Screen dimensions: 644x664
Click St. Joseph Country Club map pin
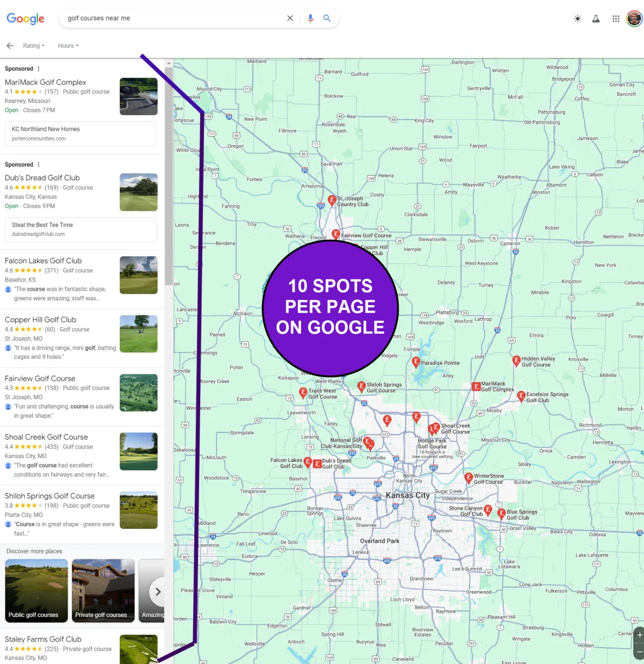332,201
